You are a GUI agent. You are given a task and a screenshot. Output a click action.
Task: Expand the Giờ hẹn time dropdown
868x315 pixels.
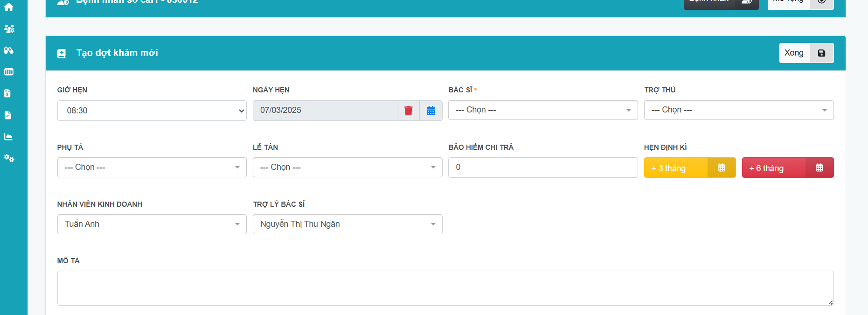click(152, 111)
